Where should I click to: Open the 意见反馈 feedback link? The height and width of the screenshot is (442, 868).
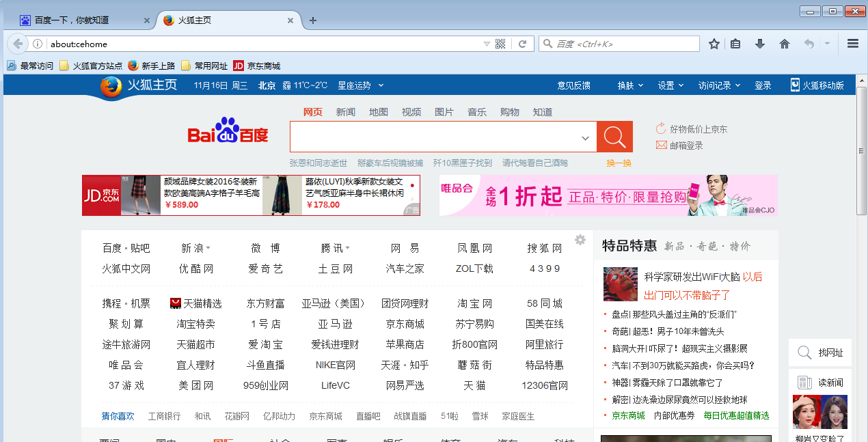tap(573, 85)
